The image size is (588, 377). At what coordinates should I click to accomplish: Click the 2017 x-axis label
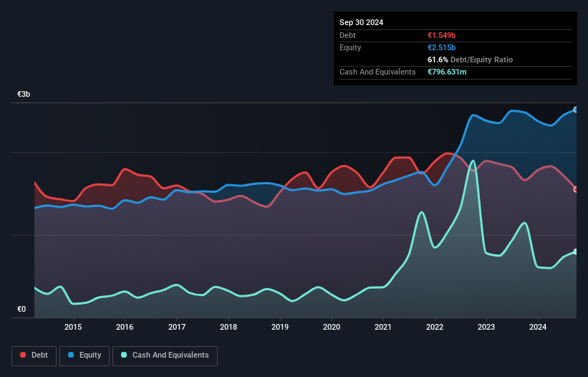click(x=177, y=327)
